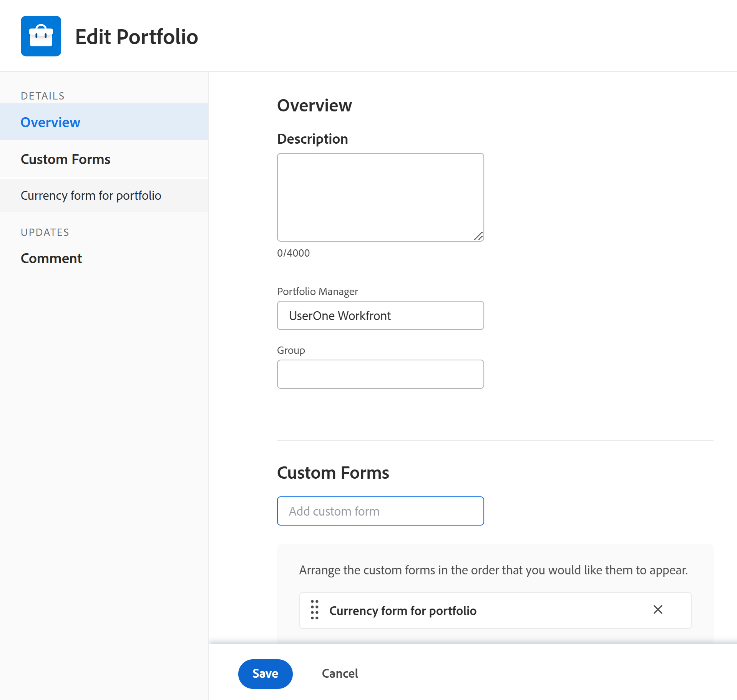Image resolution: width=737 pixels, height=700 pixels.
Task: Click the description resize handle
Action: coord(478,236)
